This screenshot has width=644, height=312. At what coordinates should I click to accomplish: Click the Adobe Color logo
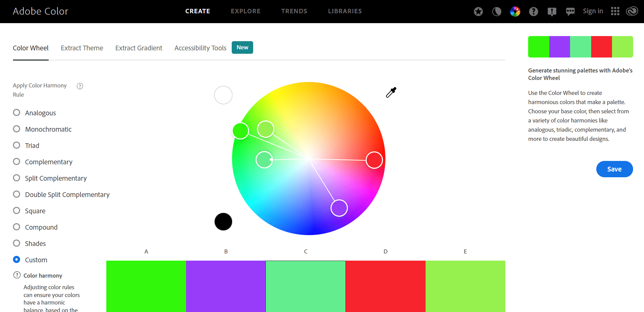coord(41,11)
